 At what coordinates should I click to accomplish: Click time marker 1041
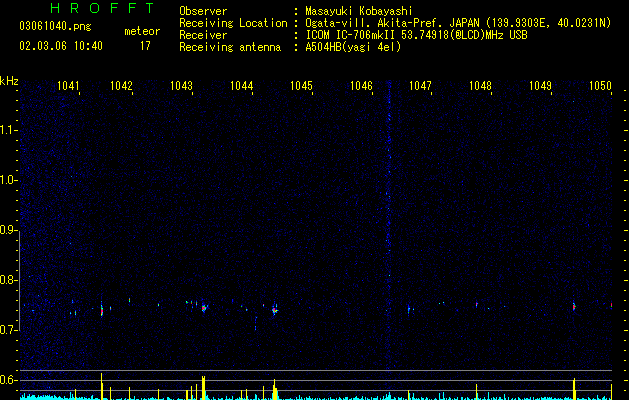[68, 86]
